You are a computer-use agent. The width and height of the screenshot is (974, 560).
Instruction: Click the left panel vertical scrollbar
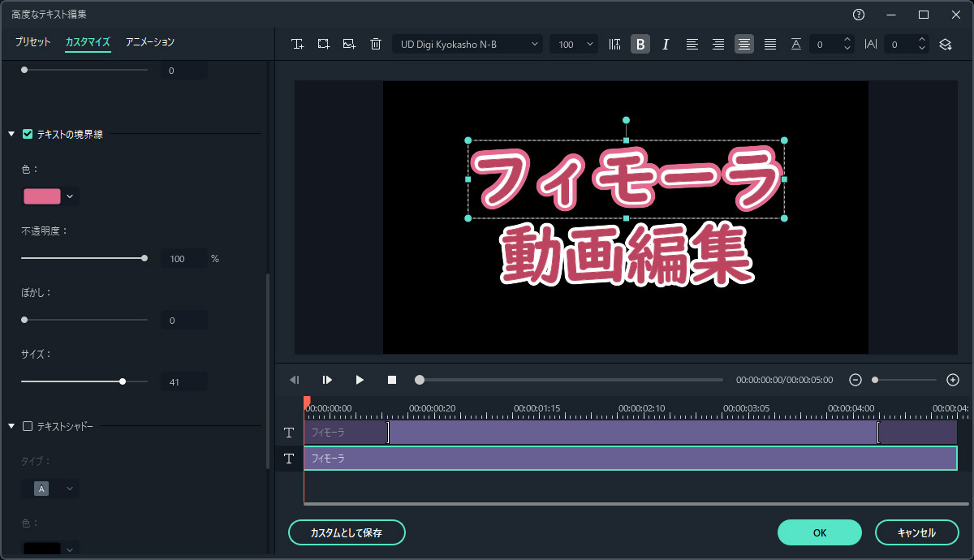[268, 372]
